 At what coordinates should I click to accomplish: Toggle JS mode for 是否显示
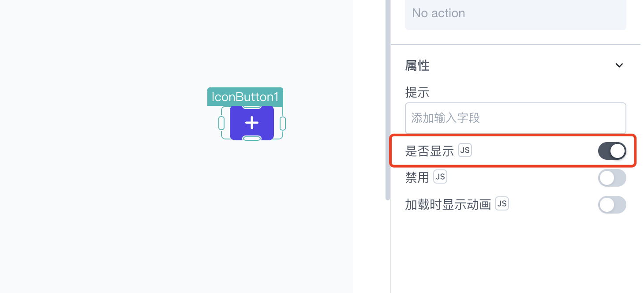[465, 150]
